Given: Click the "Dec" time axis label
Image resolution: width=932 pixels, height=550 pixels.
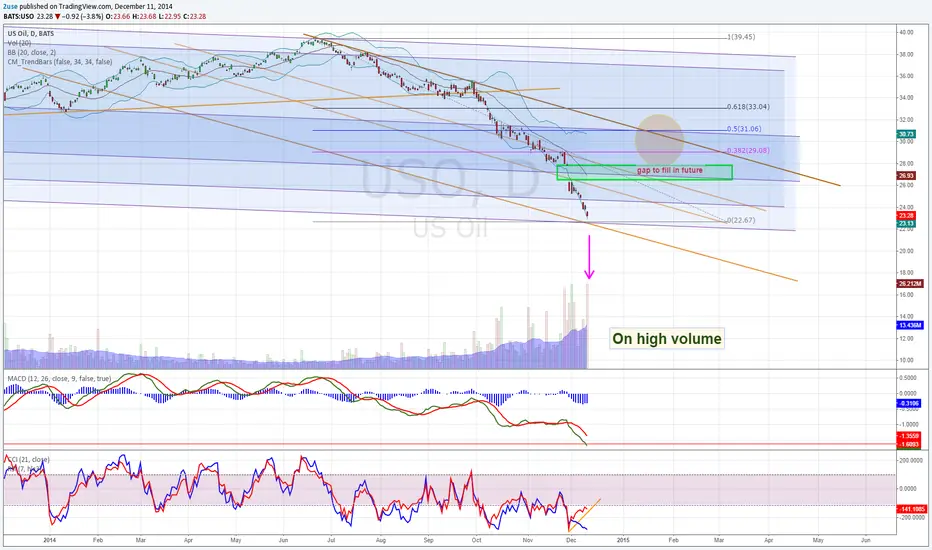Looking at the screenshot, I should [x=571, y=540].
